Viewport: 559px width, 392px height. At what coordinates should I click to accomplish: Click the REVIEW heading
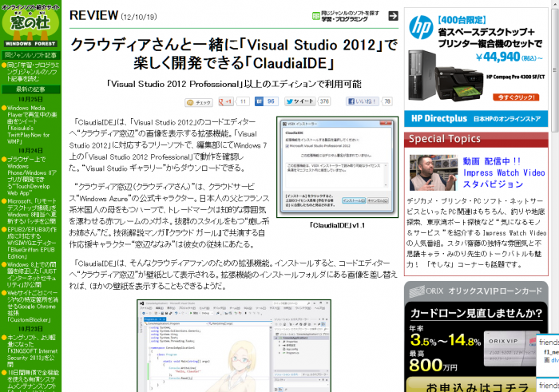point(93,15)
